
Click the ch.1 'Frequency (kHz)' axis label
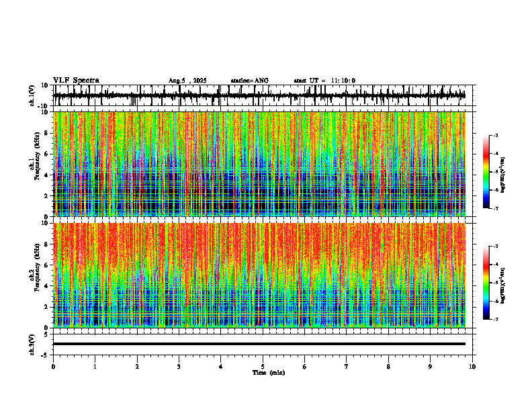point(37,156)
